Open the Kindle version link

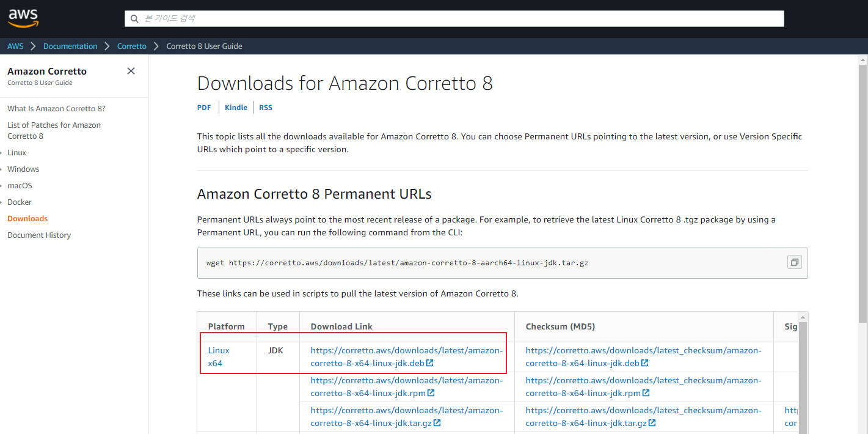point(236,108)
